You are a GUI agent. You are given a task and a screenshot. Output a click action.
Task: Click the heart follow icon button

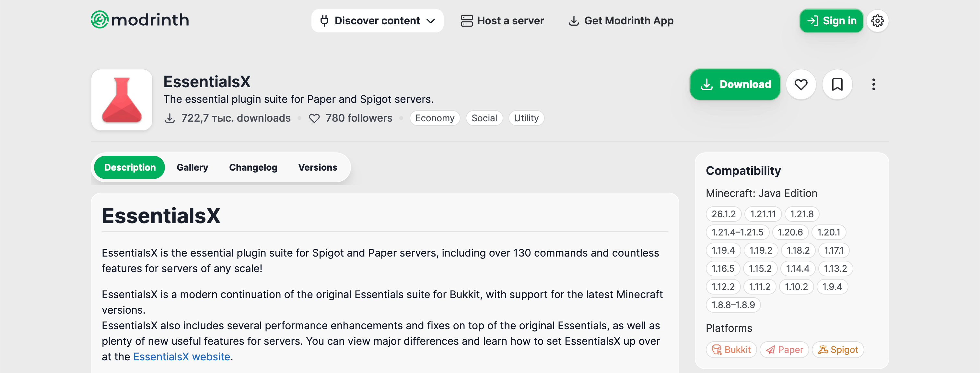(801, 84)
